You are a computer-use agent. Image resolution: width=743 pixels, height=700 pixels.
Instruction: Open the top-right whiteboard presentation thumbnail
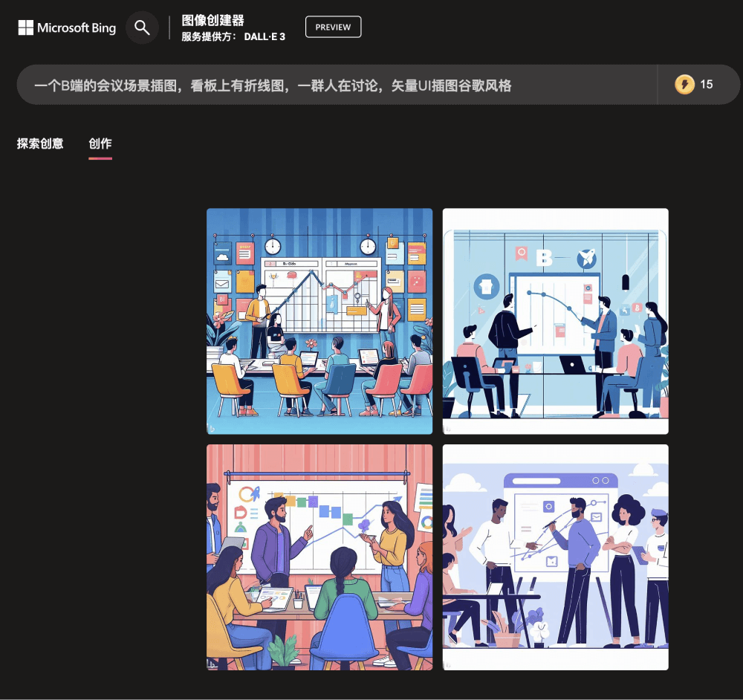(555, 320)
